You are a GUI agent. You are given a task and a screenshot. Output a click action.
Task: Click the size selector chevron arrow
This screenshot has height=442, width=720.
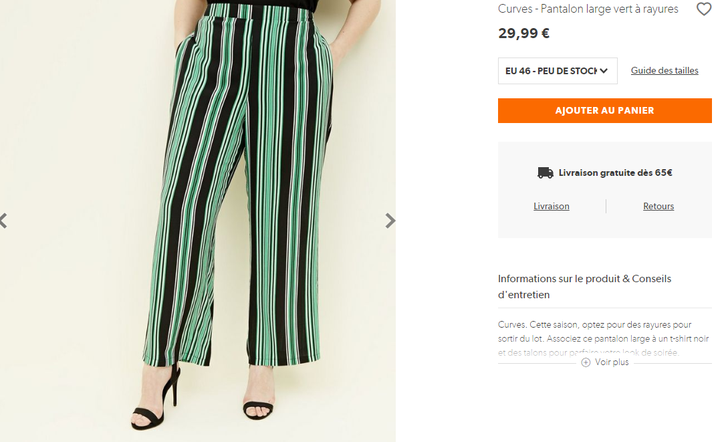tap(603, 71)
